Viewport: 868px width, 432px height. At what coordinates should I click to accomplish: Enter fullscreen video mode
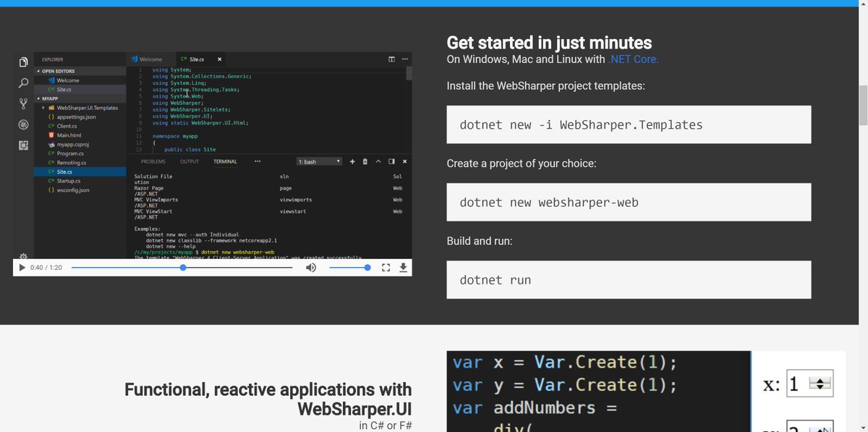click(386, 268)
